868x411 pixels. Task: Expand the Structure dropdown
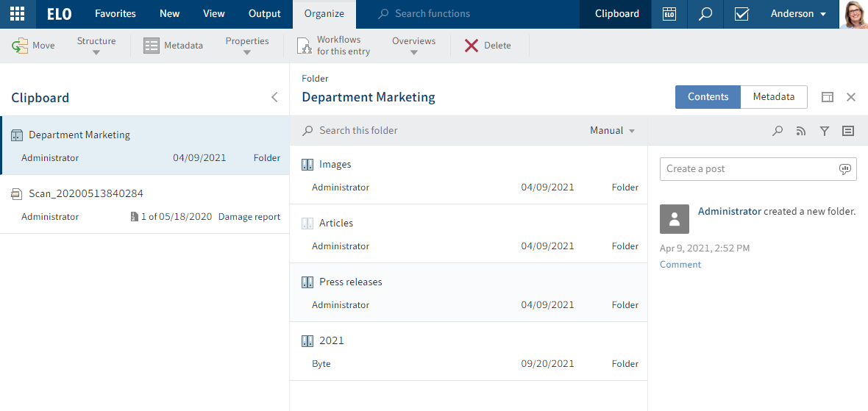click(x=96, y=46)
